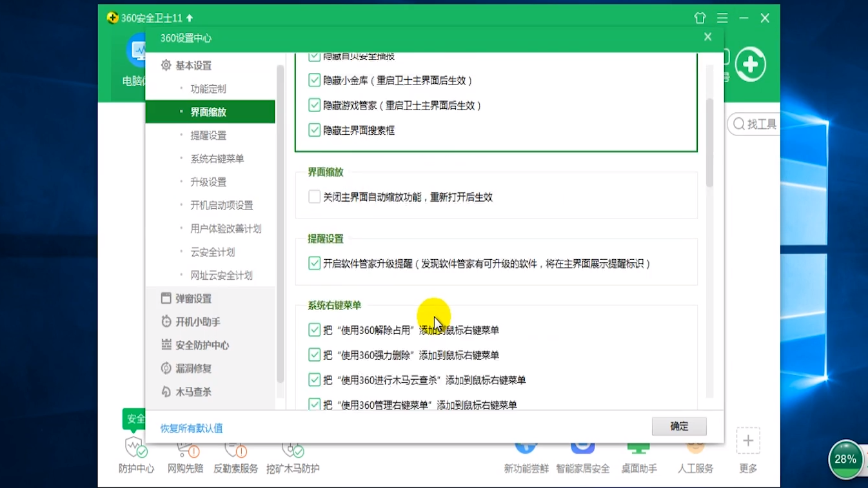Click the 弹窗设置 window icon
Image resolution: width=868 pixels, height=488 pixels.
click(166, 298)
